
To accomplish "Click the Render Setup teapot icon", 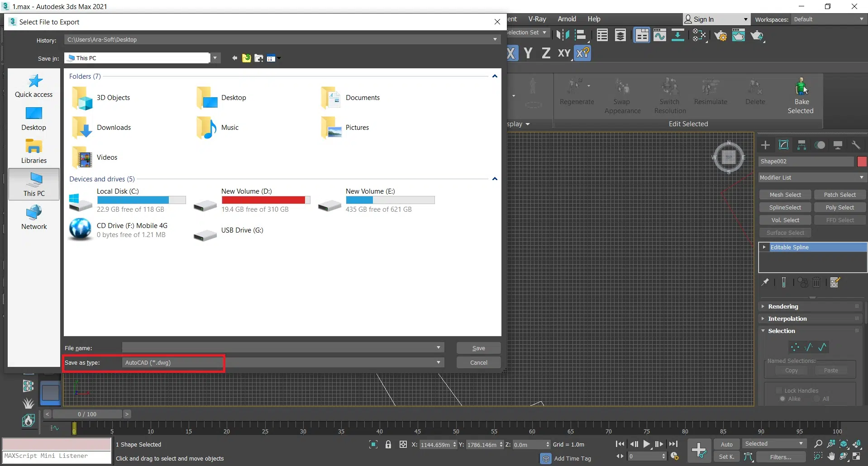I will (720, 36).
